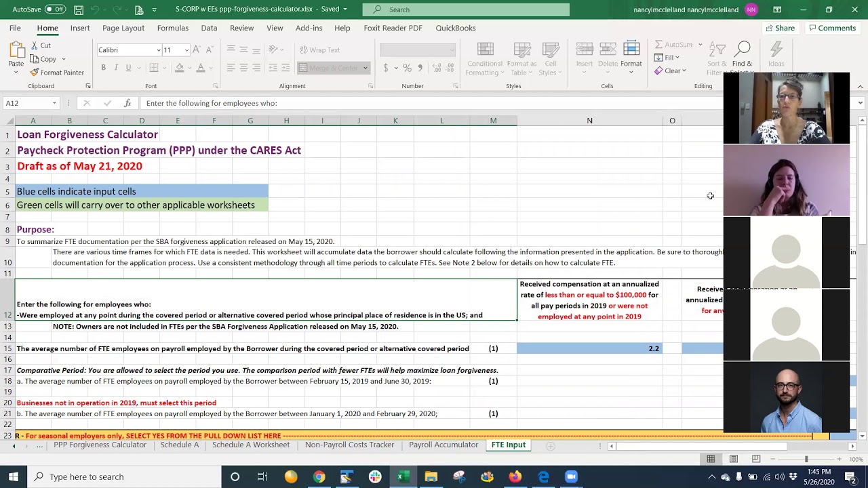
Task: Open the Schedule A Worksheet sheet
Action: point(251,445)
